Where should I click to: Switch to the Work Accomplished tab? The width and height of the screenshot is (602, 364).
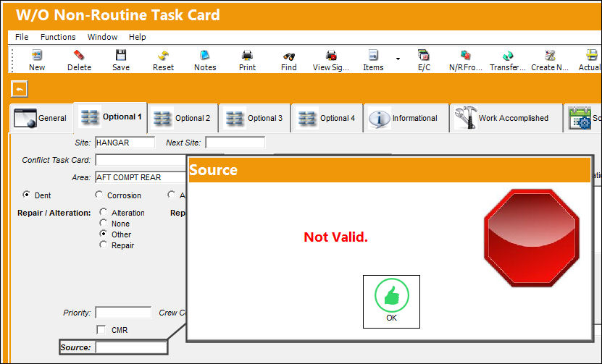[x=506, y=118]
